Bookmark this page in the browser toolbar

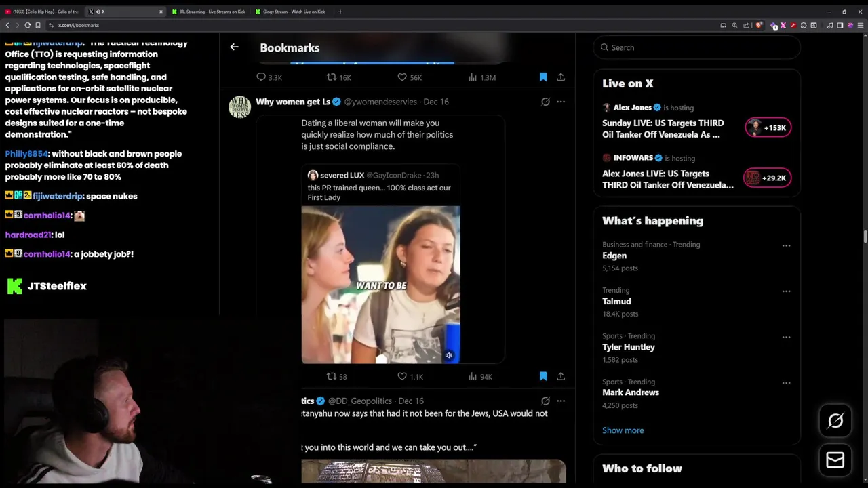pyautogui.click(x=38, y=25)
